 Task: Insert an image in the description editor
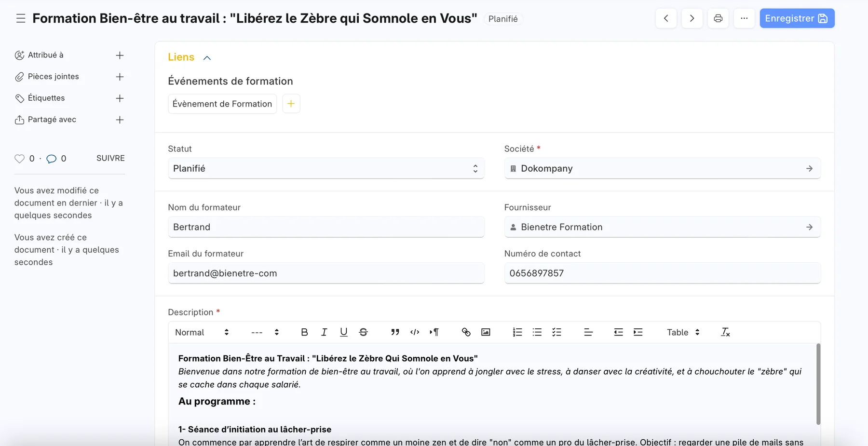(x=486, y=332)
